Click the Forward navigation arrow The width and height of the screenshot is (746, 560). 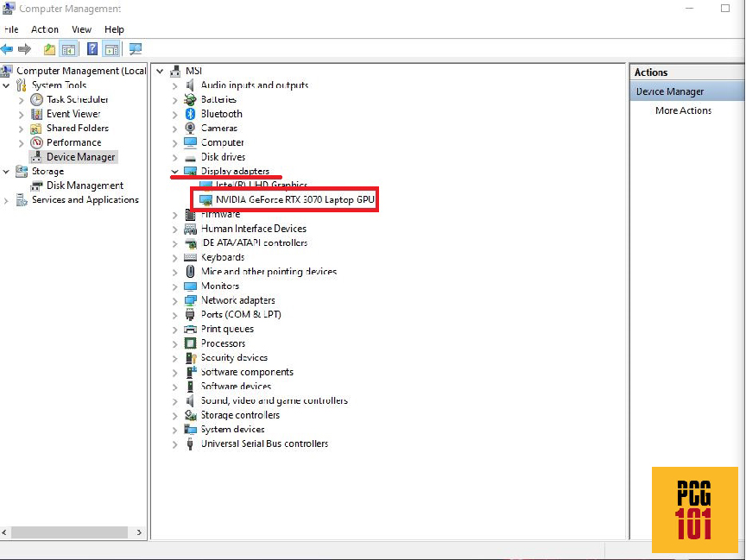pyautogui.click(x=24, y=49)
